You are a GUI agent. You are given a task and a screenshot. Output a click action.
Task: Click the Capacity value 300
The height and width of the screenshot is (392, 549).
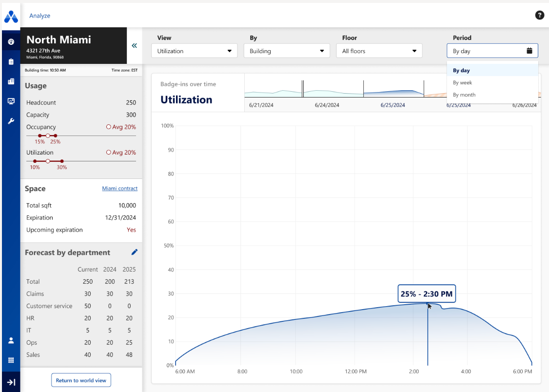131,115
